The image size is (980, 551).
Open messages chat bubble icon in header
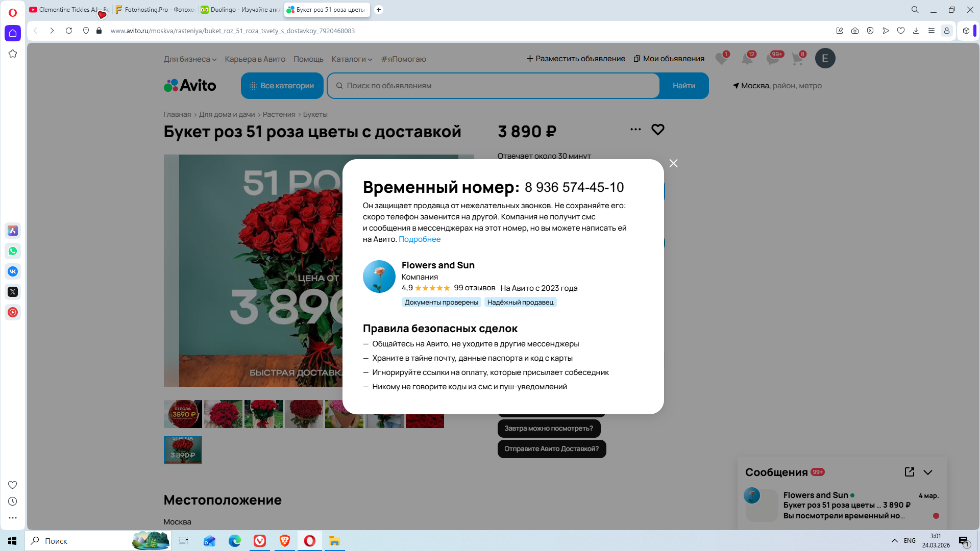(x=772, y=59)
